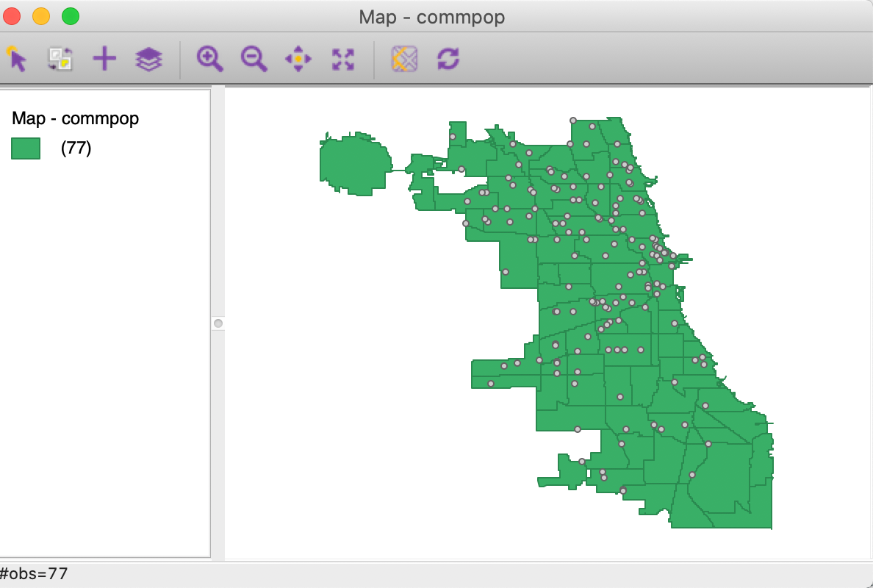Minimize the window with yellow button
The width and height of the screenshot is (873, 588).
(x=41, y=17)
